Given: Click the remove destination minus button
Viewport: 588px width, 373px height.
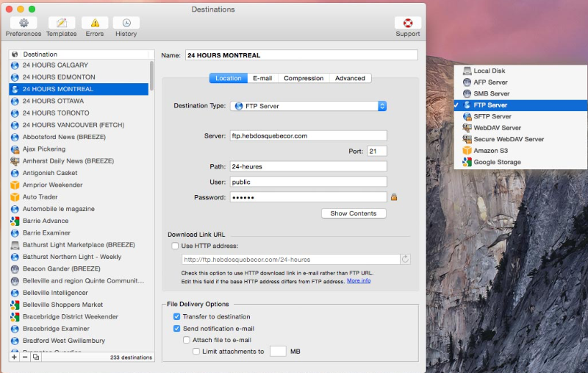Looking at the screenshot, I should [x=25, y=357].
